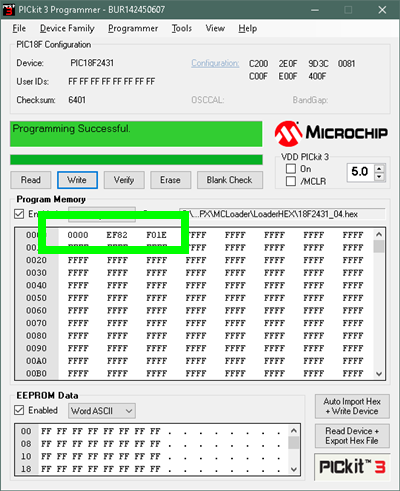
Task: Toggle EEPROM Data Enabled checkbox
Action: click(19, 410)
